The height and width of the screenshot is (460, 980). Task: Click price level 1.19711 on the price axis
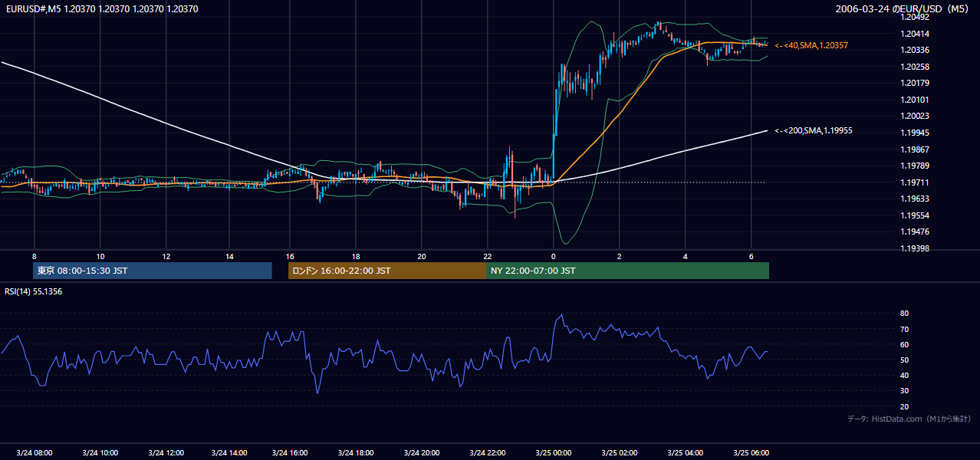(914, 182)
